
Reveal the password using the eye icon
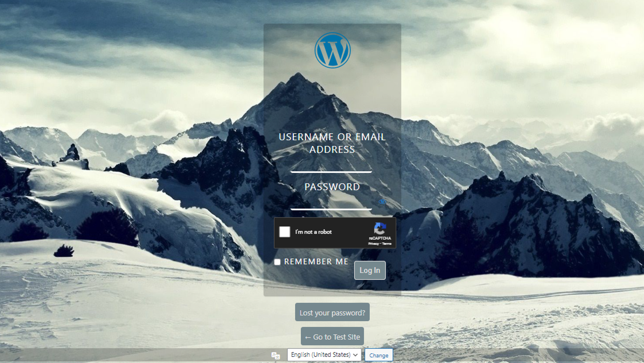(x=382, y=202)
